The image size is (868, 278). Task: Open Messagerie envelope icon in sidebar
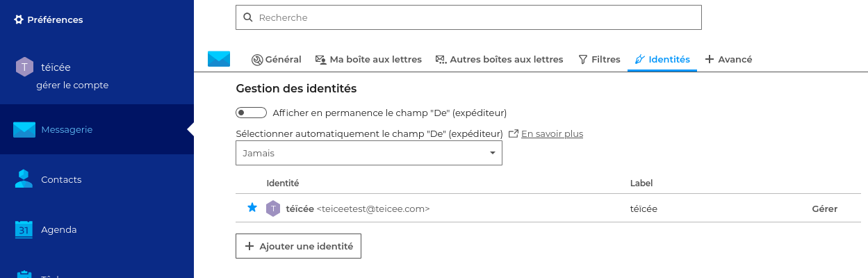(24, 129)
